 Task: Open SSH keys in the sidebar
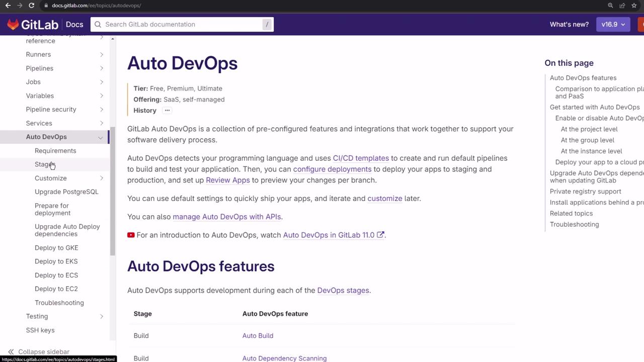[x=40, y=330]
